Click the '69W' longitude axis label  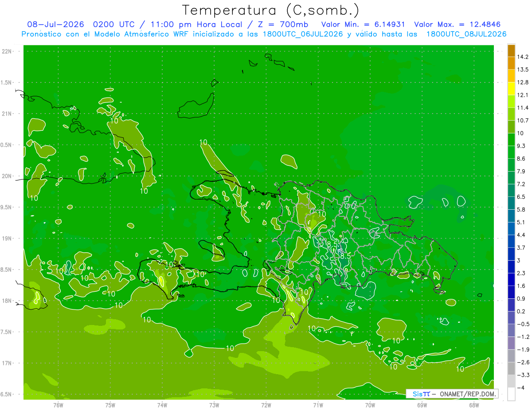point(422,404)
